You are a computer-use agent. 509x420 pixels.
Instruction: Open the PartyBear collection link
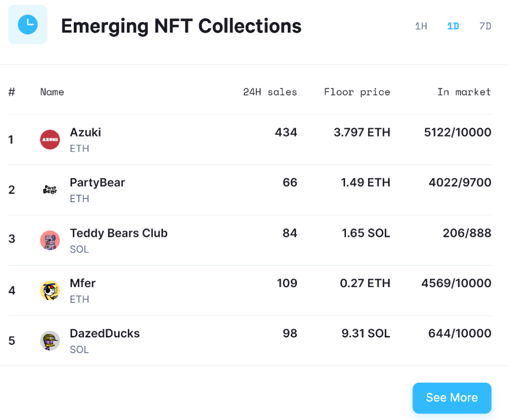(97, 182)
